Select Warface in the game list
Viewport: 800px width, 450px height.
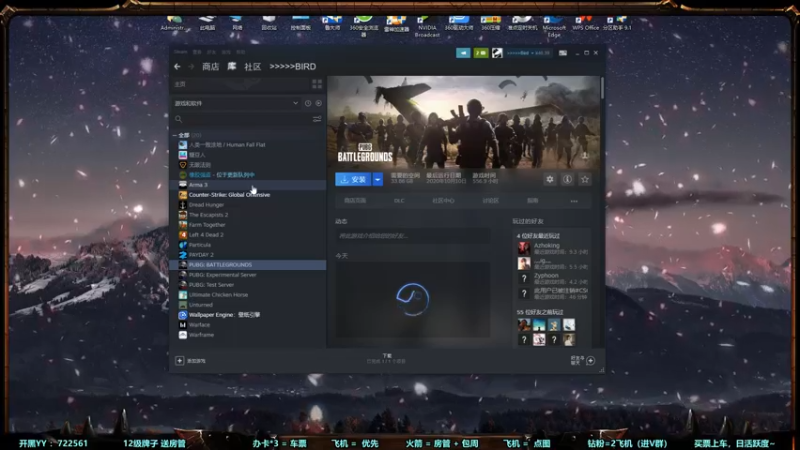point(248,324)
